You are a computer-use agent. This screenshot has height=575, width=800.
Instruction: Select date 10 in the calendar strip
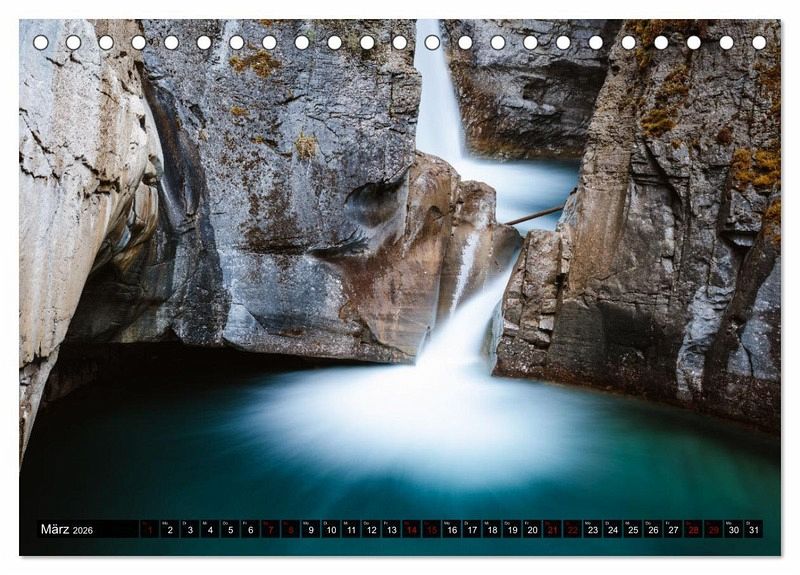pyautogui.click(x=331, y=529)
